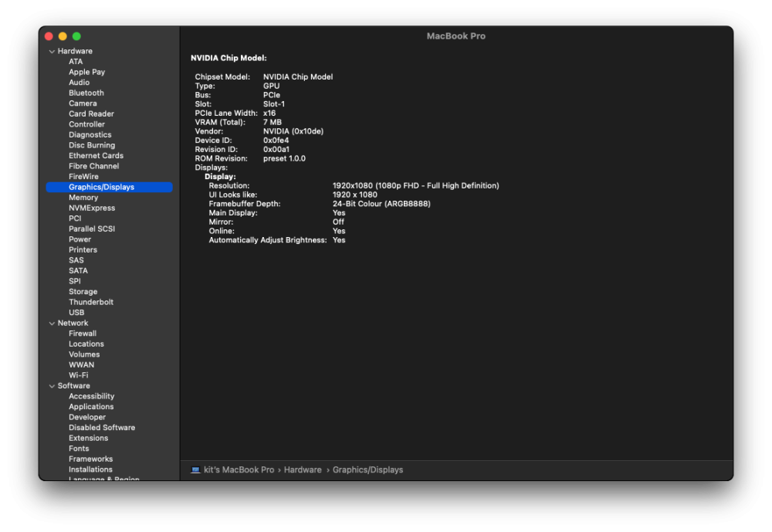
Task: Select Power in the sidebar
Action: pyautogui.click(x=80, y=239)
